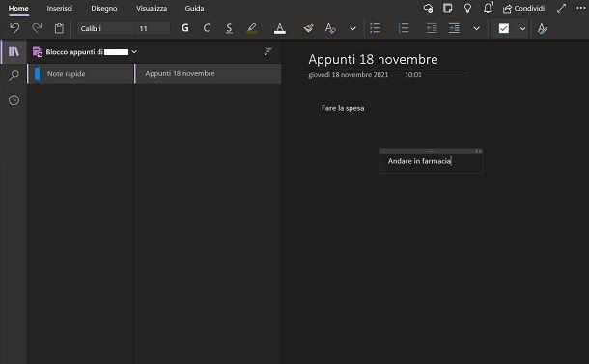
Task: Open the feed sticky notes icon
Action: point(447,8)
